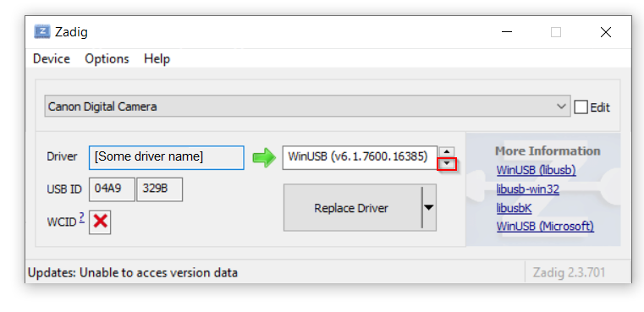The image size is (644, 312).
Task: Click the Zadig app icon in title bar
Action: [42, 31]
